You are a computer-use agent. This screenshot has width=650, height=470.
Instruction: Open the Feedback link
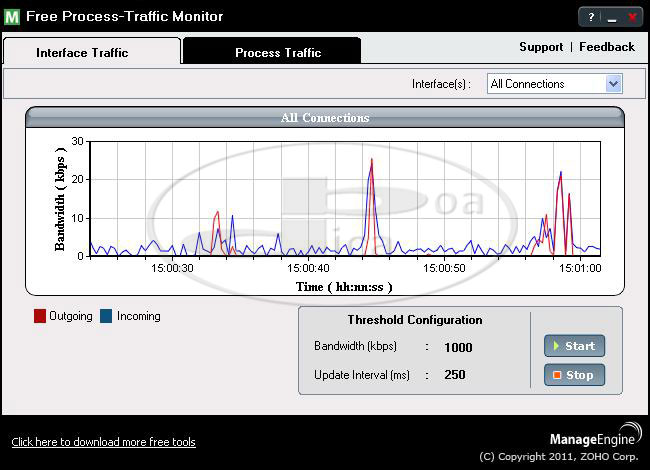coord(606,47)
